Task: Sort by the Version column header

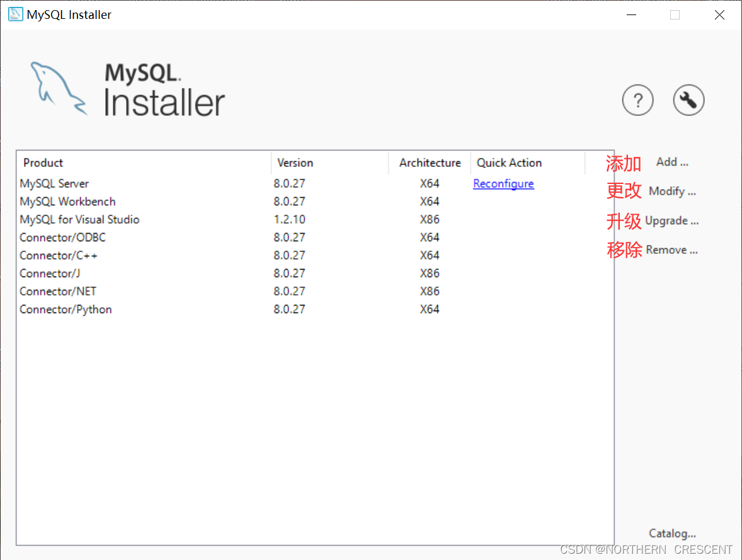Action: [330, 163]
